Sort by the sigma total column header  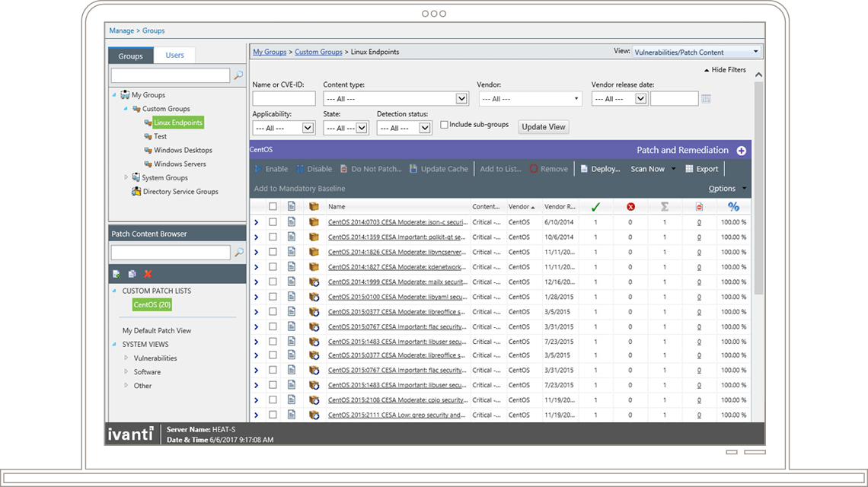(x=665, y=206)
